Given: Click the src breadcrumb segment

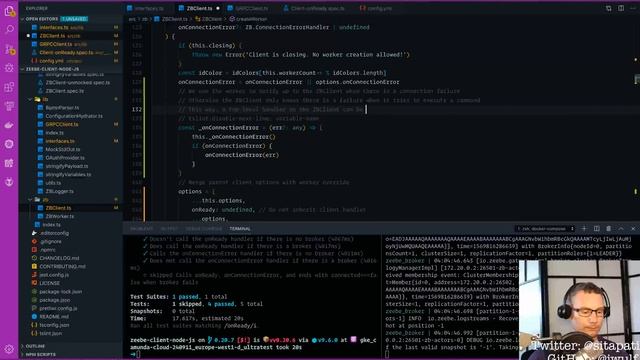Looking at the screenshot, I should pyautogui.click(x=132, y=19).
